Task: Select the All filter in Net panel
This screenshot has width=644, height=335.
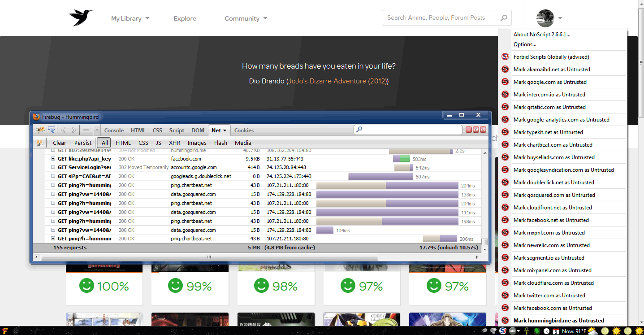Action: [104, 143]
